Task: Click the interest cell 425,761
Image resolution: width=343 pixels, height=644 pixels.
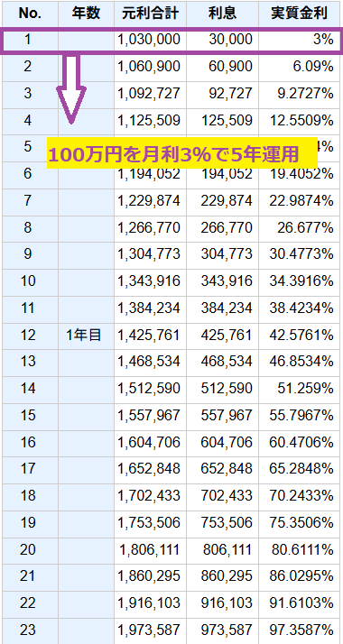Action: [x=222, y=336]
